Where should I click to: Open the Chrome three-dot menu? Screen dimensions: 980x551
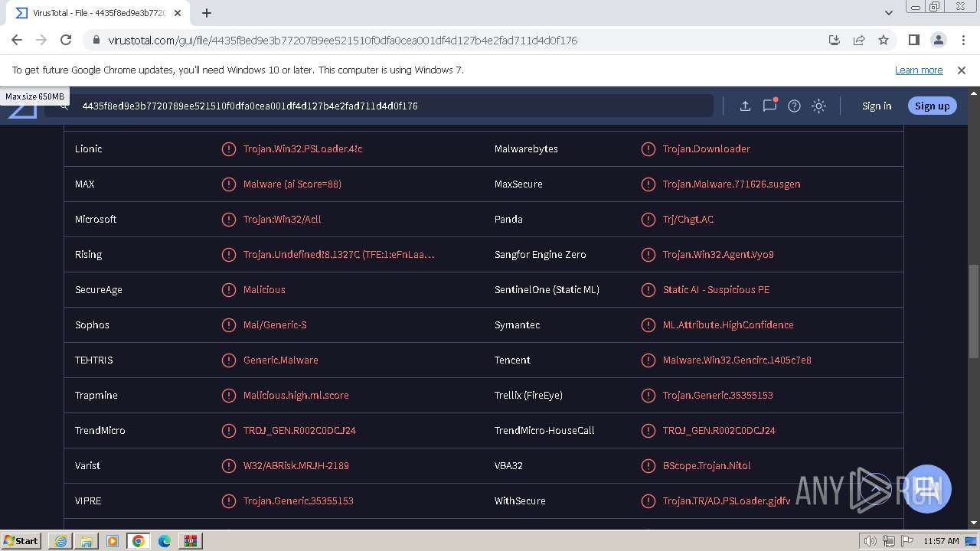click(x=962, y=40)
